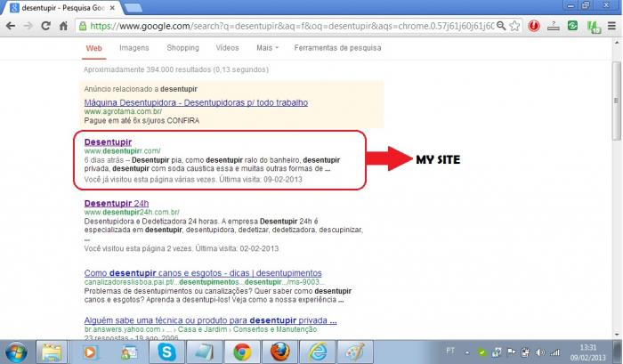
Task: Switch to Chrome in the taskbar
Action: (241, 352)
